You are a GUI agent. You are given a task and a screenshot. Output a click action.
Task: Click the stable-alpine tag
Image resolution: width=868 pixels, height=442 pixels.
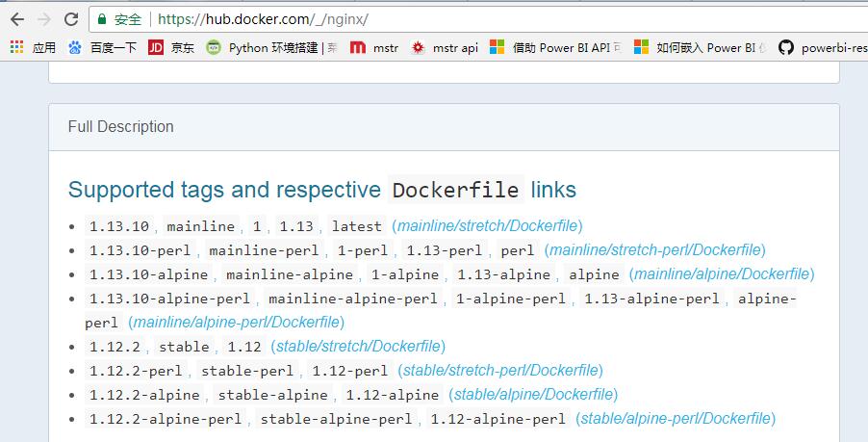pos(273,395)
